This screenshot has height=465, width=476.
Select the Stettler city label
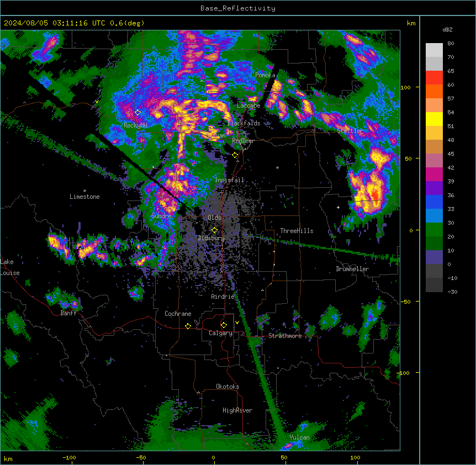(350, 131)
